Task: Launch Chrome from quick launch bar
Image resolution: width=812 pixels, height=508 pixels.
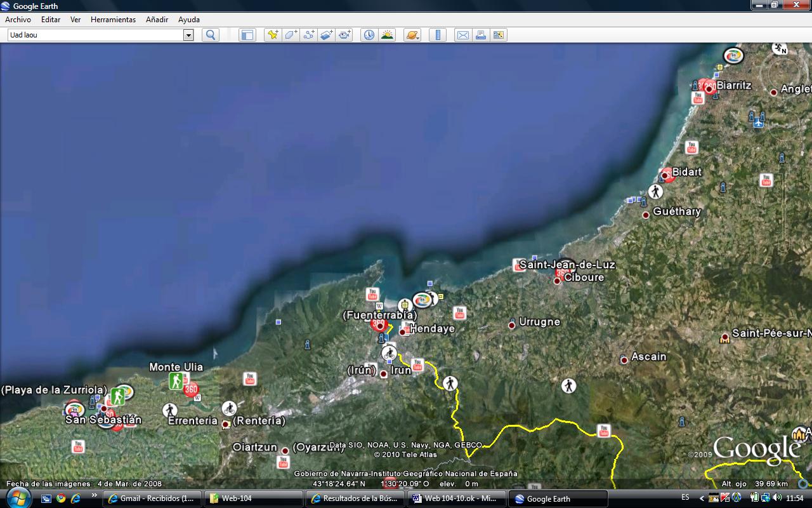Action: click(61, 498)
